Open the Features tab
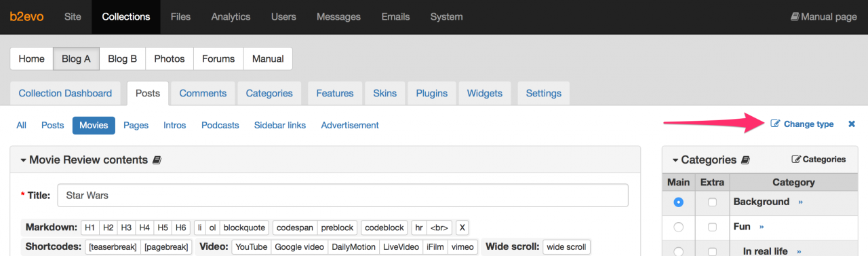 tap(334, 94)
